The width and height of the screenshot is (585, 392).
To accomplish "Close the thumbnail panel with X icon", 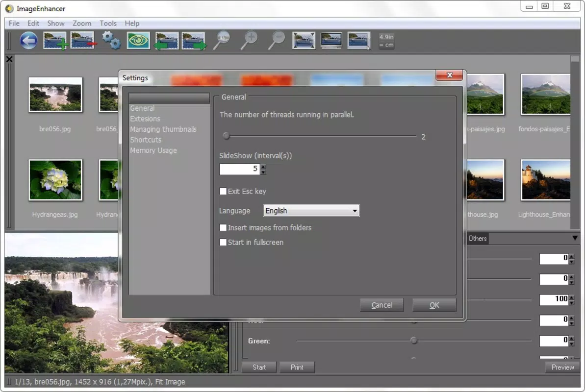I will coord(9,59).
